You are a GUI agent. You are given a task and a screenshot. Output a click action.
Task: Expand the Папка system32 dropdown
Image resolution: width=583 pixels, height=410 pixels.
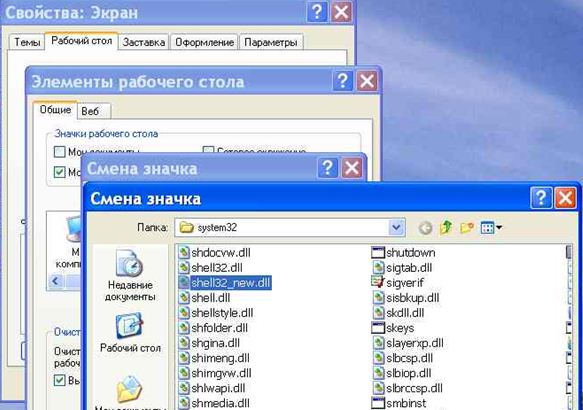point(396,227)
